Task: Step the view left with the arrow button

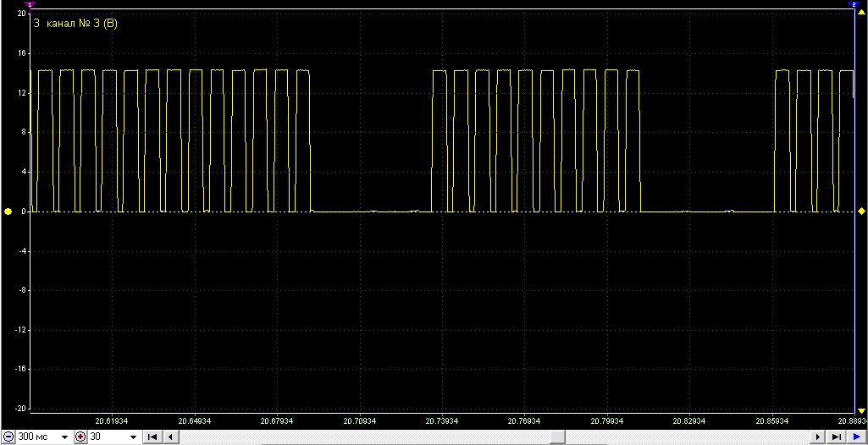Action: 170,437
